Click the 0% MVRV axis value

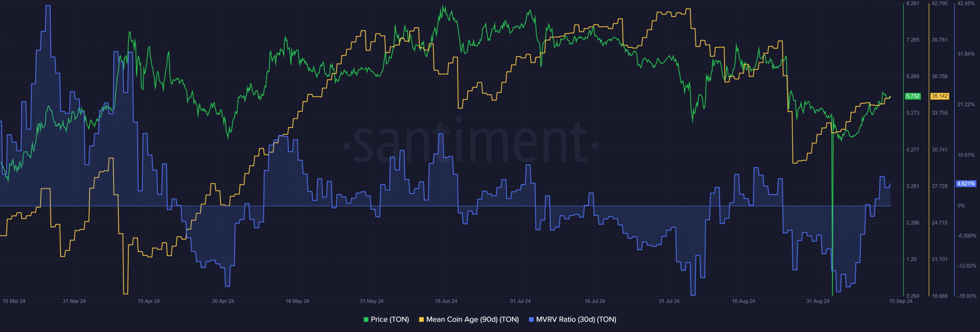coord(961,206)
